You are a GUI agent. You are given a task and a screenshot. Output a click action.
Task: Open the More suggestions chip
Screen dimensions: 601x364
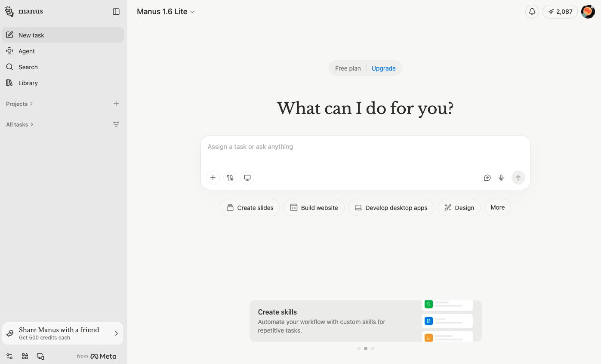(x=497, y=207)
